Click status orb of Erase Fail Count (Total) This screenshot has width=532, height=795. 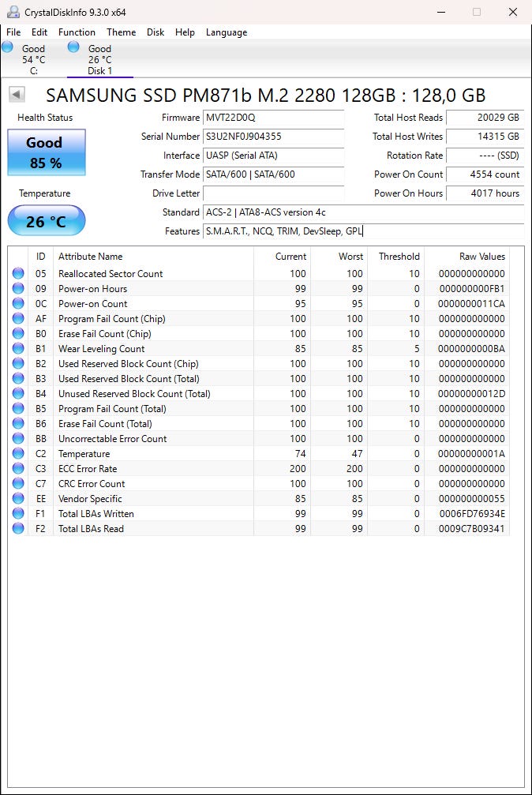point(18,423)
